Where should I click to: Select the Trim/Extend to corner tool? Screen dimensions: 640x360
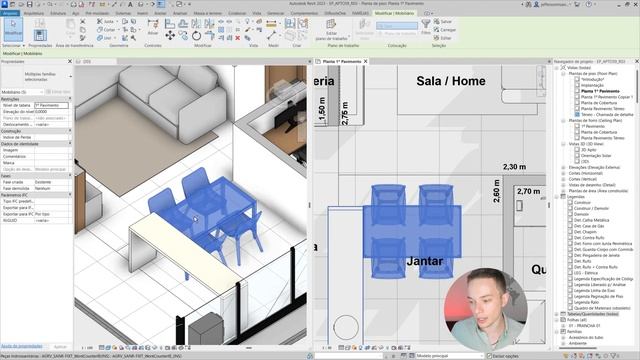(209, 36)
